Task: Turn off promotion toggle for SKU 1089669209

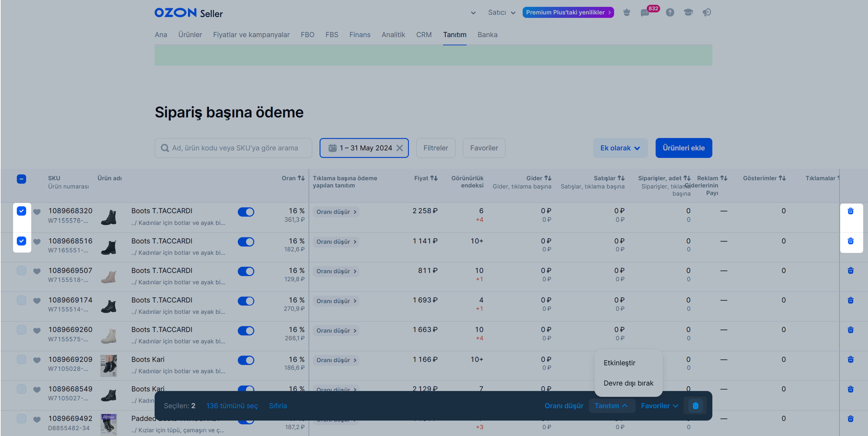Action: pos(246,360)
